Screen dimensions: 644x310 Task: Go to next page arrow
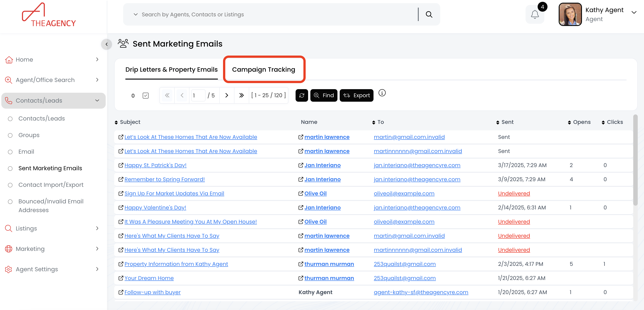pos(227,95)
